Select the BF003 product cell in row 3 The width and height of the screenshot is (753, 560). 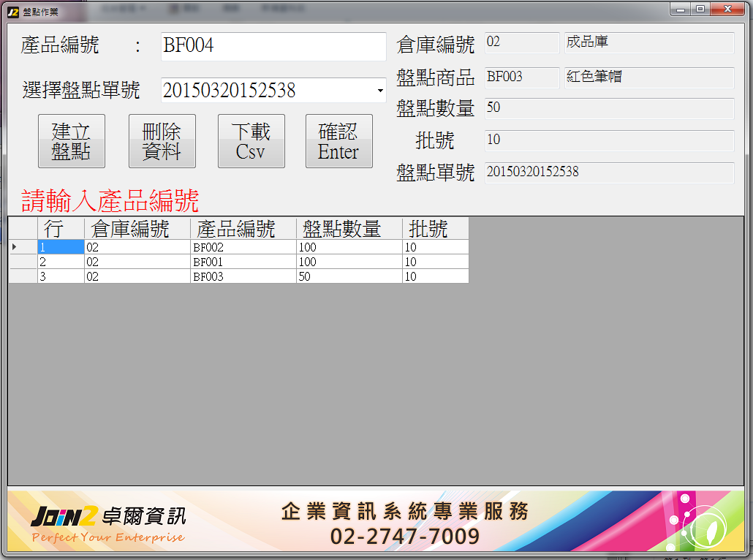click(x=243, y=276)
